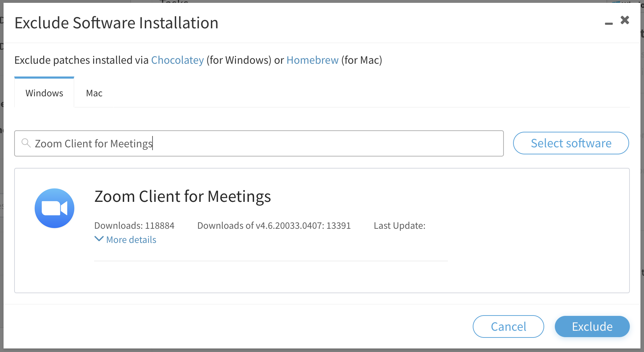The width and height of the screenshot is (644, 352).
Task: Click the Downloads: 118884 text
Action: (x=134, y=226)
